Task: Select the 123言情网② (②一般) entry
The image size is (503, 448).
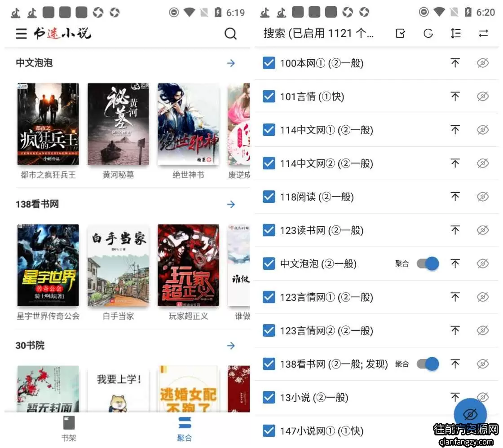Action: click(x=327, y=331)
